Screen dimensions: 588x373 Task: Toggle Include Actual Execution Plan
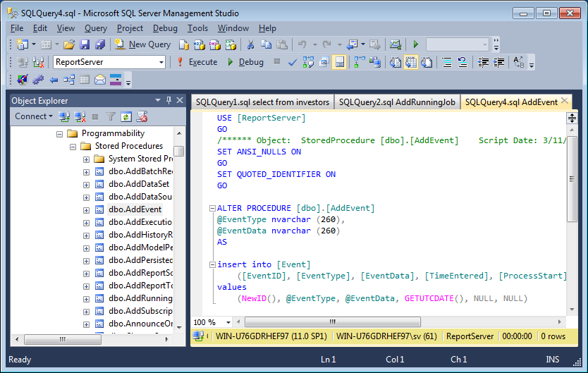(x=360, y=62)
